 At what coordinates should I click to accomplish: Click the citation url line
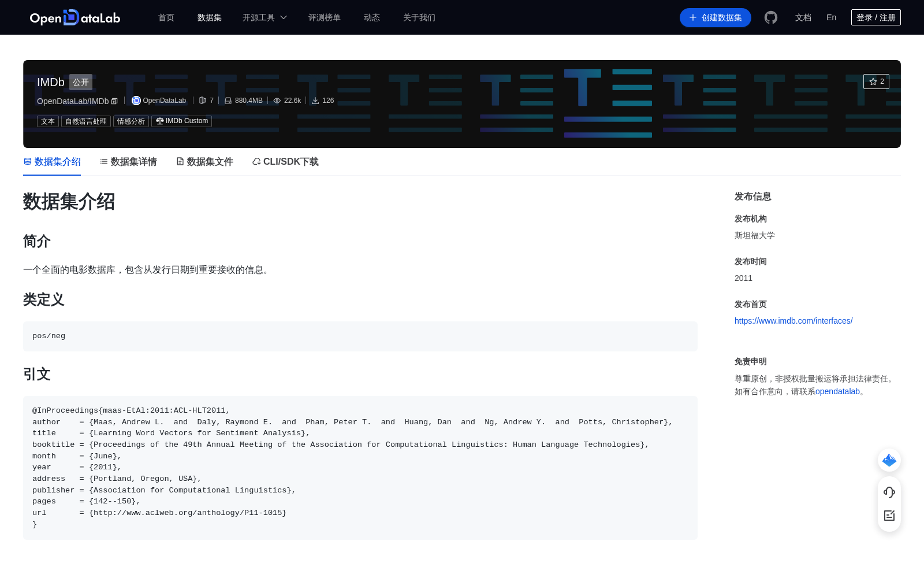click(159, 513)
